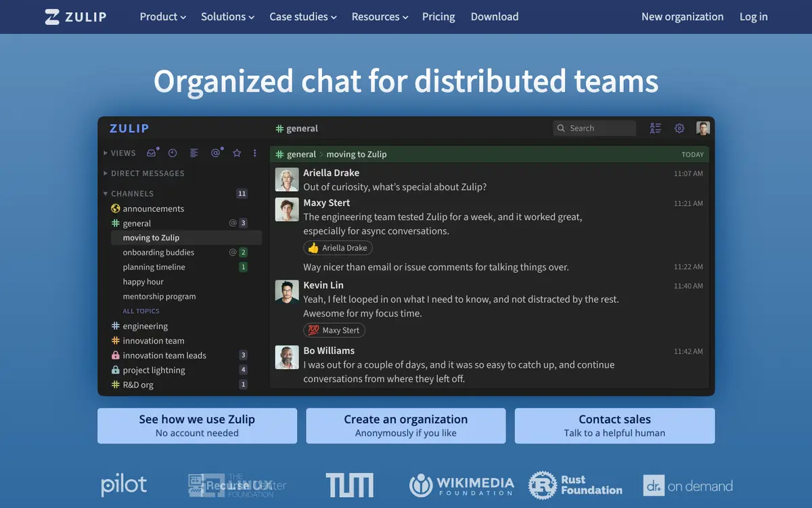Select the moving to Zulip topic
Screen dimensions: 812x508
coord(186,238)
